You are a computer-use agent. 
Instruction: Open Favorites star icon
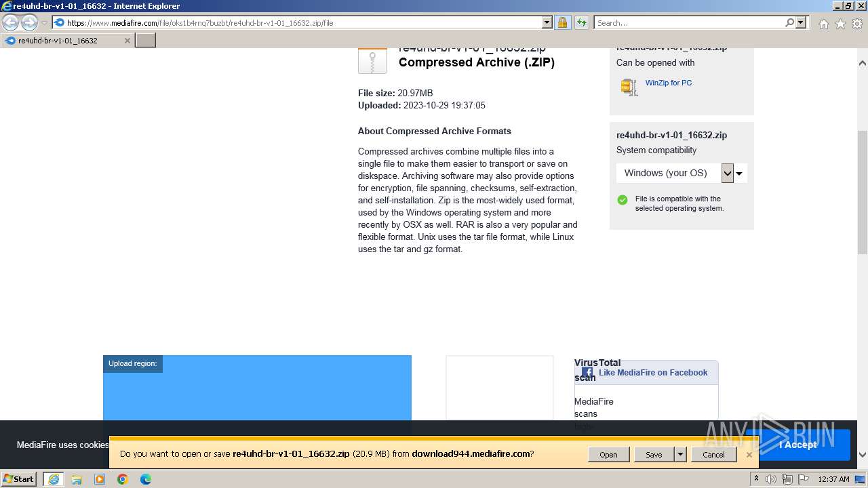click(840, 24)
